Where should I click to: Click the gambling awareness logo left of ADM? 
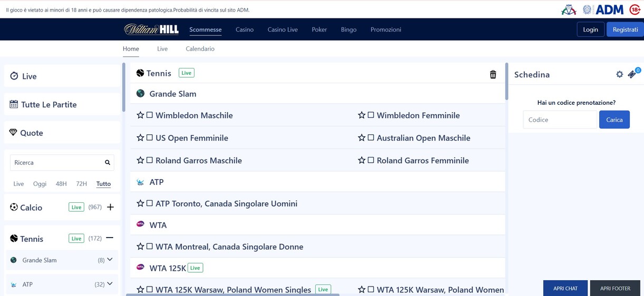pyautogui.click(x=569, y=9)
